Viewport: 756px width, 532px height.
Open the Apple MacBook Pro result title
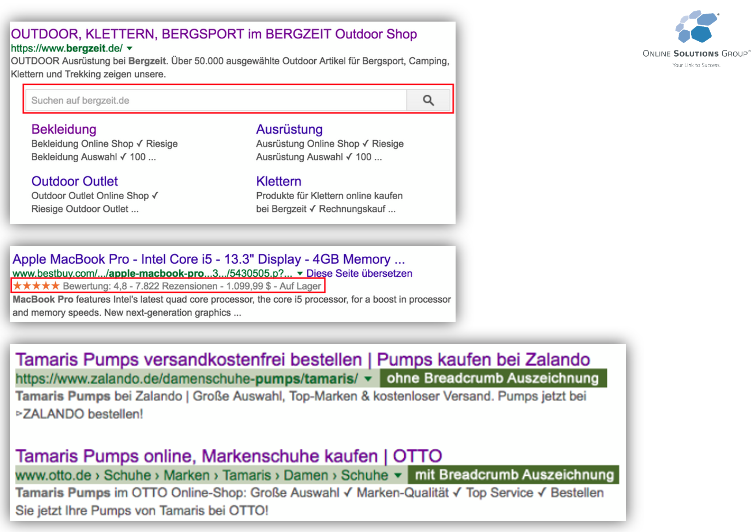tap(209, 259)
